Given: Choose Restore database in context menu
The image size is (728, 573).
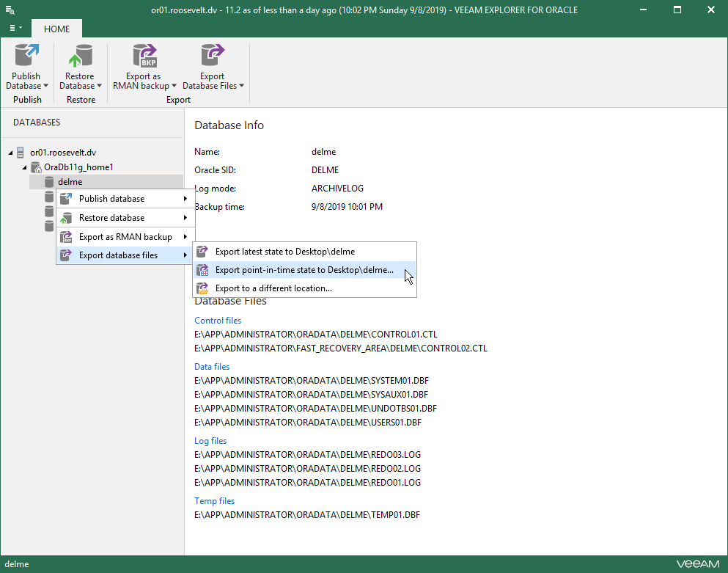Looking at the screenshot, I should point(111,218).
